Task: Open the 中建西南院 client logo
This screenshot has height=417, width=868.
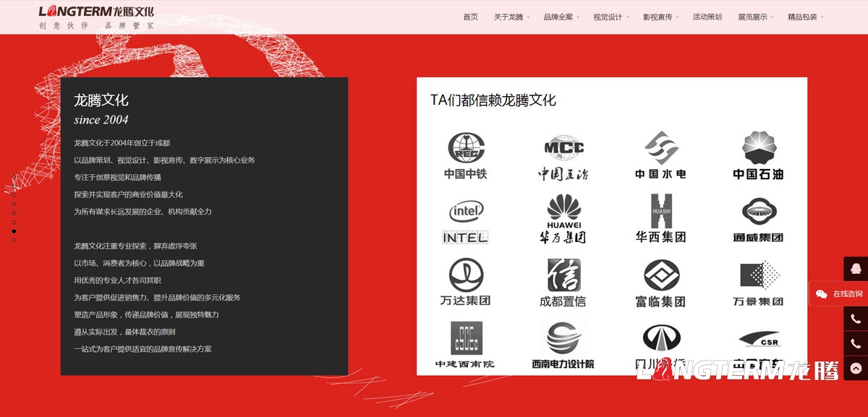Action: [466, 345]
